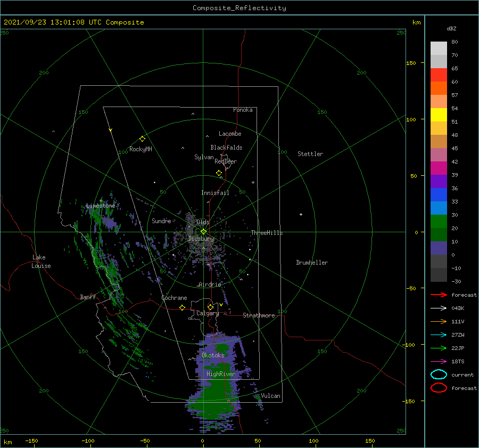Click the red forecast ellipse icon
This screenshot has width=479, height=448.
439,388
